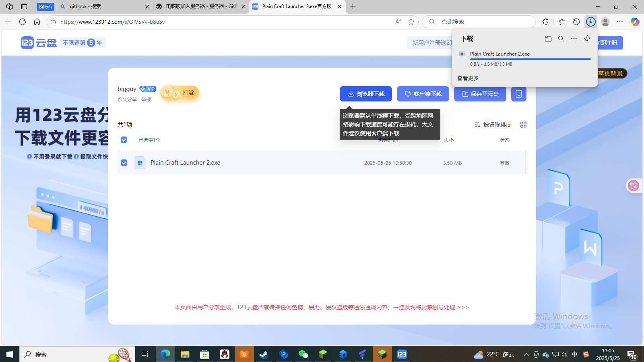Open more options in downloads panel

574,39
